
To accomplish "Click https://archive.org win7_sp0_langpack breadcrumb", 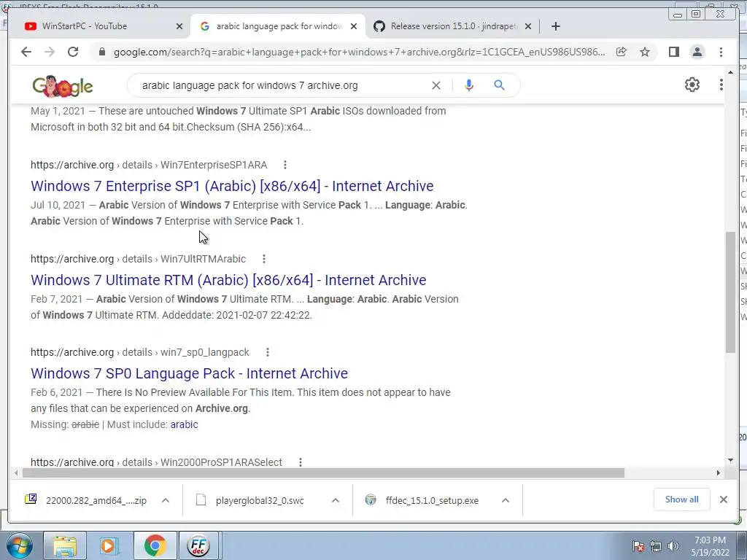I will 139,352.
